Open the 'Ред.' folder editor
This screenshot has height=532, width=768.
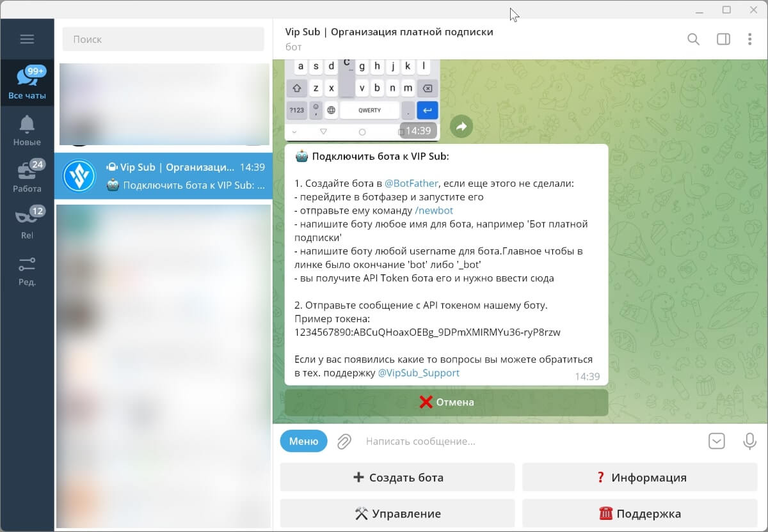coord(27,270)
